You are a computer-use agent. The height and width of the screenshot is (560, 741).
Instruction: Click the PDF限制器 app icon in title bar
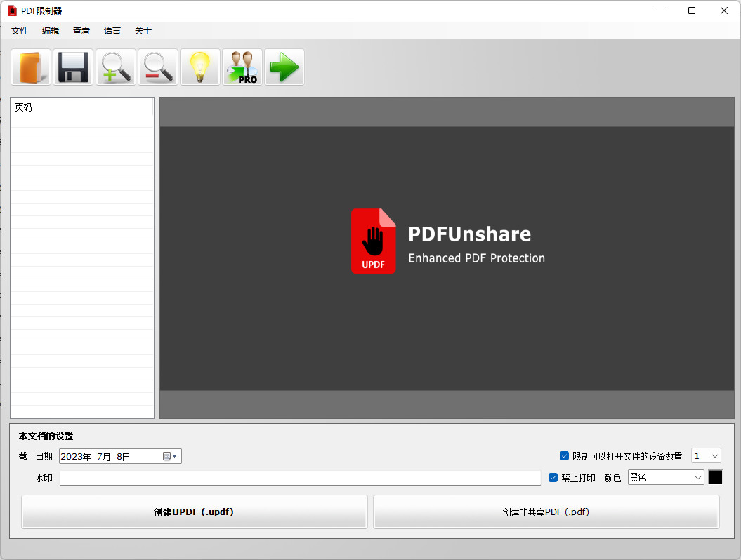tap(12, 11)
